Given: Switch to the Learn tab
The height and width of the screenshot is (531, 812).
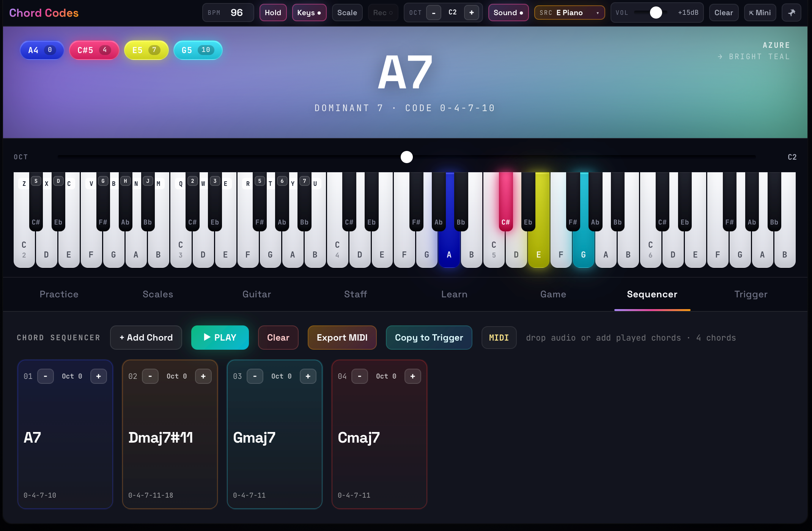Looking at the screenshot, I should click(454, 294).
